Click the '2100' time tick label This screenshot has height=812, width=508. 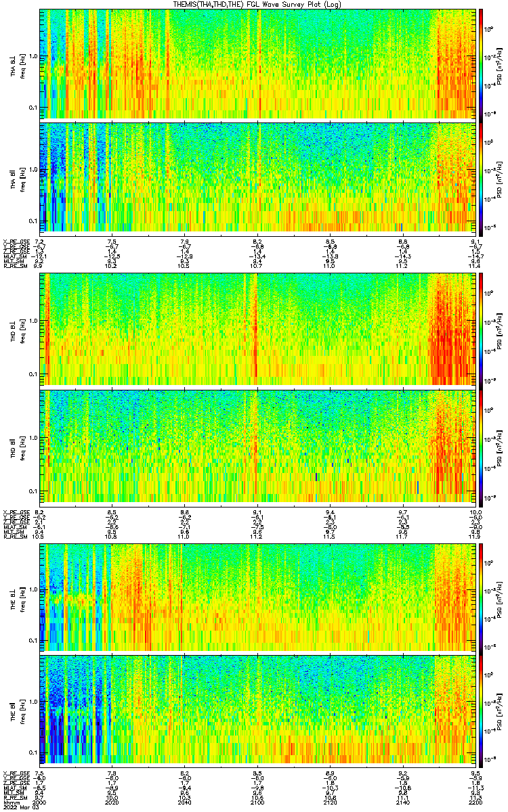point(257,803)
